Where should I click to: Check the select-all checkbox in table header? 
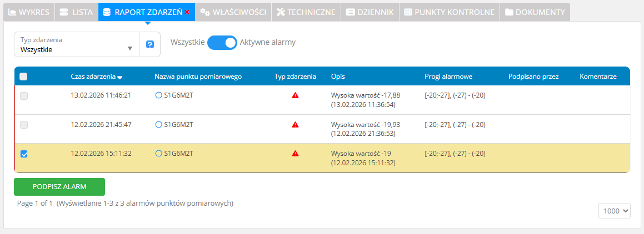(23, 77)
